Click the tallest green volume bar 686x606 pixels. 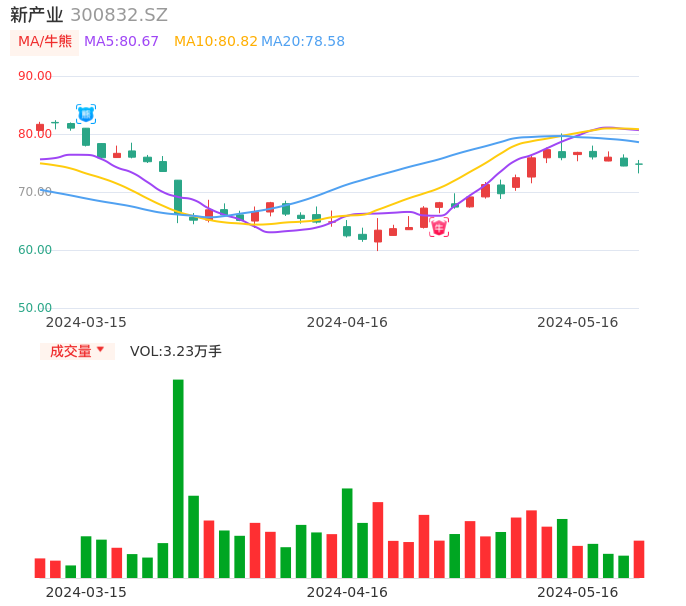tap(178, 478)
